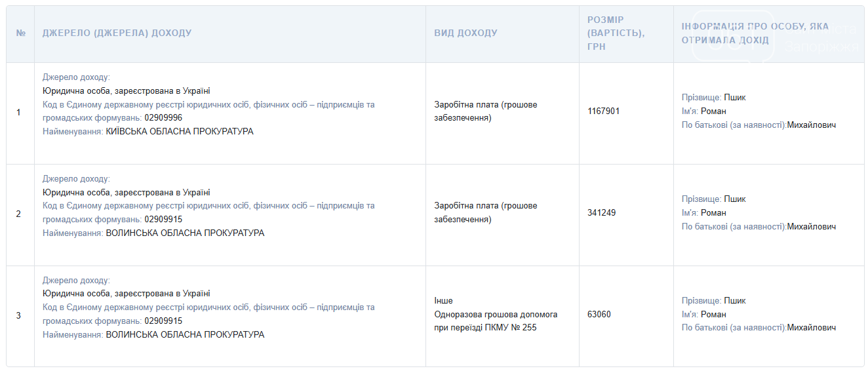The image size is (868, 375).
Task: Select patronymic "Михайлович" in row 3
Action: (811, 328)
